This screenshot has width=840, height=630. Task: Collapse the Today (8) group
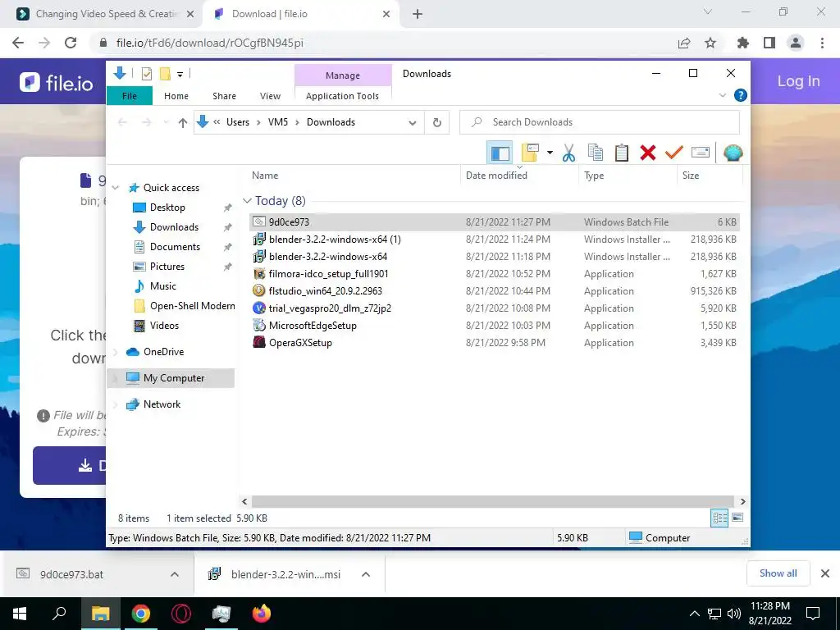point(247,201)
